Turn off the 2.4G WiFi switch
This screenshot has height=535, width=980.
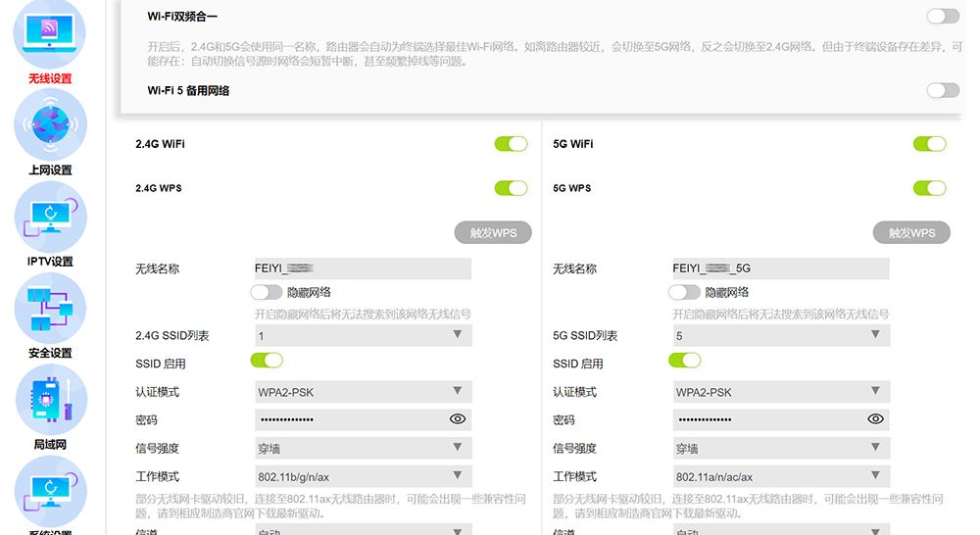tap(511, 144)
